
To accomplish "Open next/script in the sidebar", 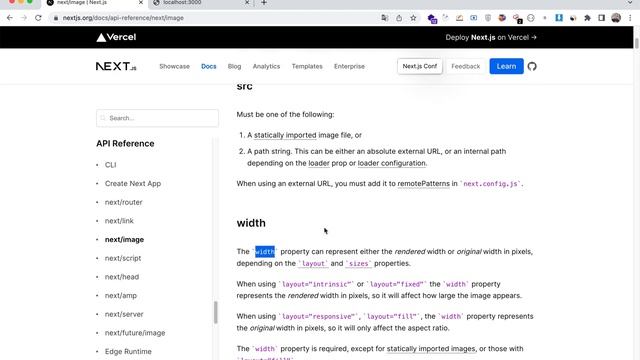I will coord(123,258).
